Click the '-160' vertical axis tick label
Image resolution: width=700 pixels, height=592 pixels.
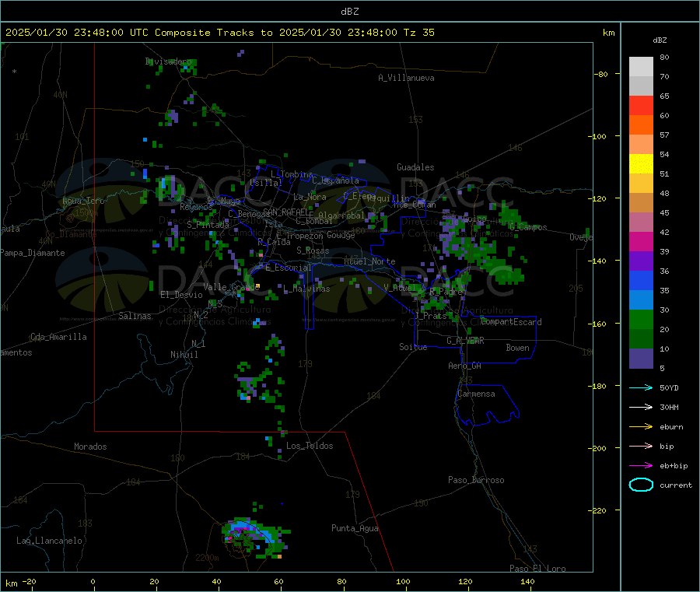pyautogui.click(x=599, y=324)
